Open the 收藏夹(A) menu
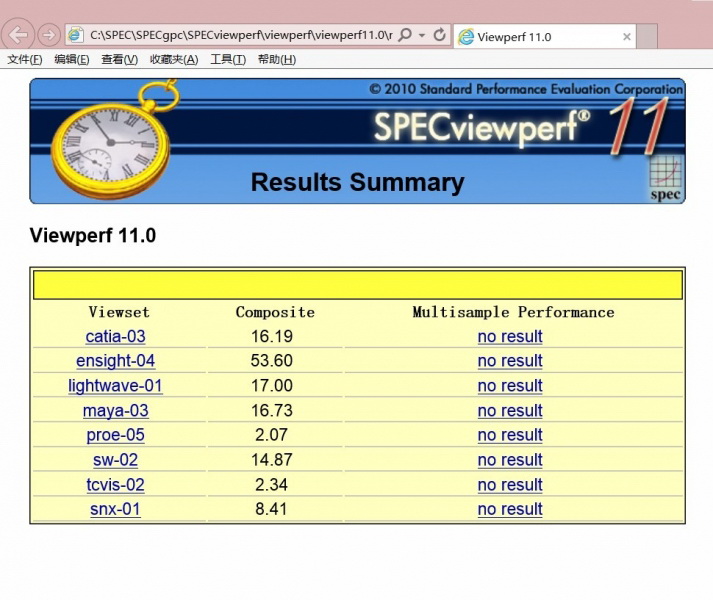This screenshot has width=713, height=600. click(x=174, y=60)
